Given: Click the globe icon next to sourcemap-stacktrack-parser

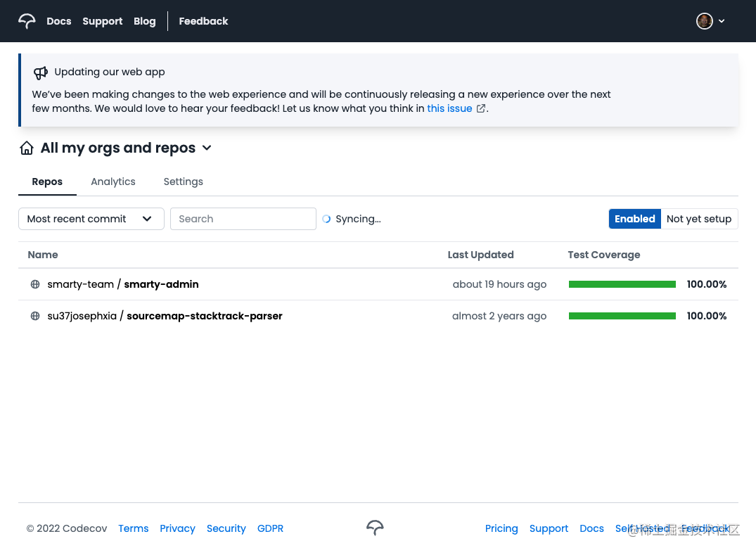Looking at the screenshot, I should [35, 317].
